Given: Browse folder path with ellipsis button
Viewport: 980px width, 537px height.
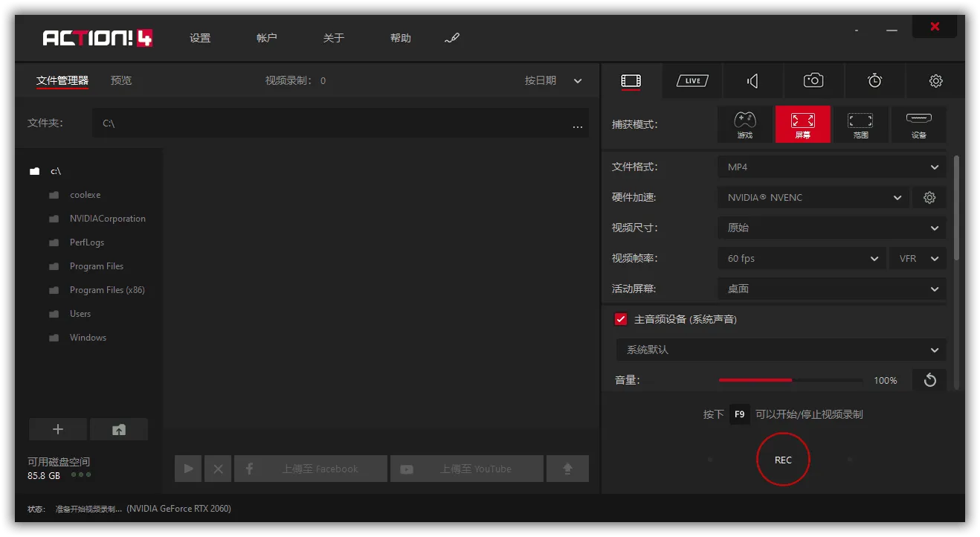Looking at the screenshot, I should tap(578, 125).
